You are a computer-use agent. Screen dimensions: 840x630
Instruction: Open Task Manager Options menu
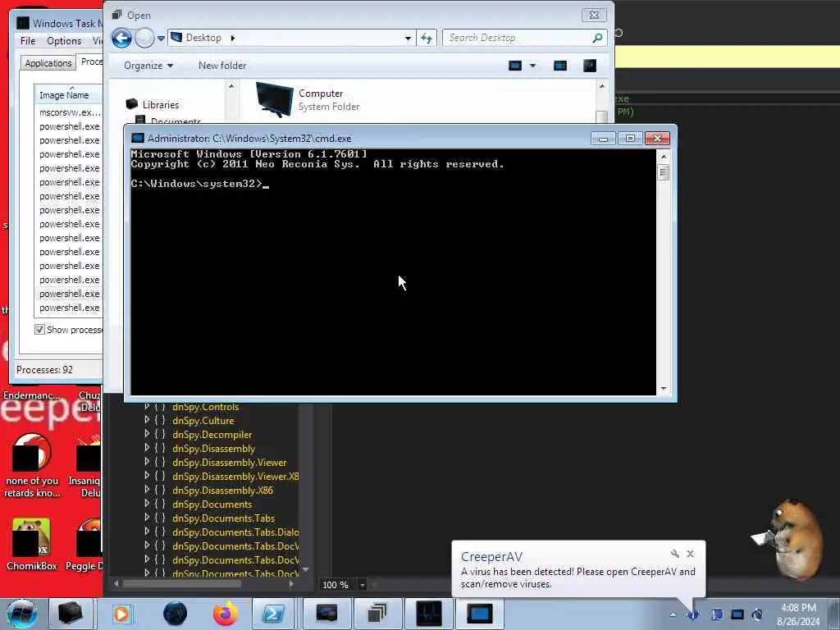tap(64, 41)
